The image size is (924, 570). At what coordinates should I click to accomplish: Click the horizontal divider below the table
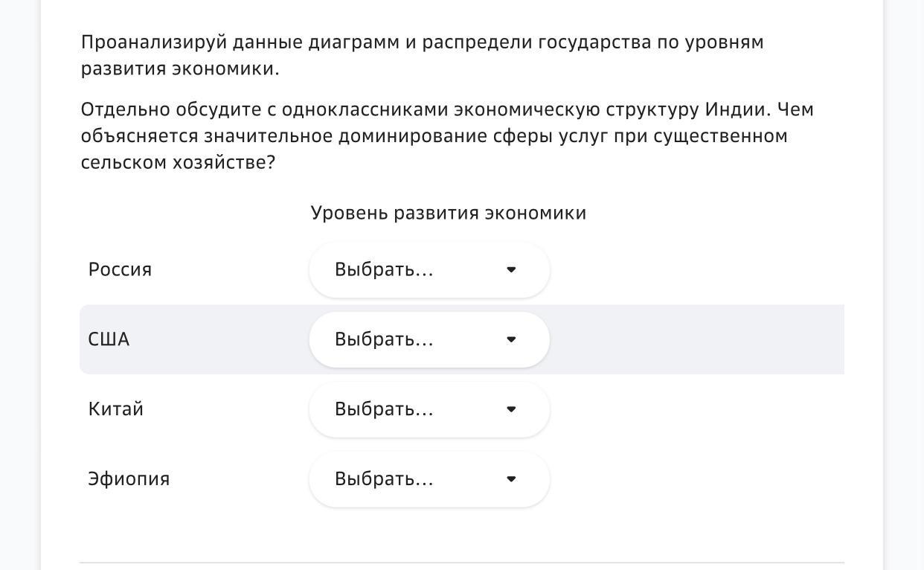click(461, 563)
